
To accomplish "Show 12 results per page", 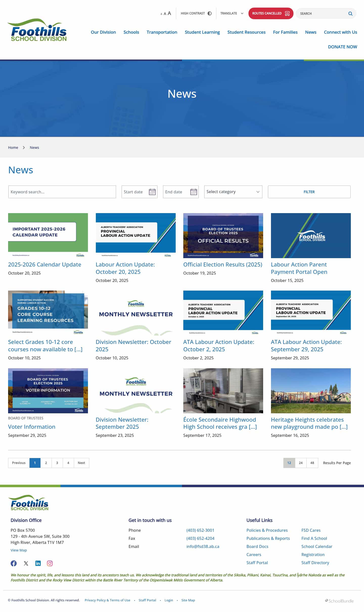I will [289, 463].
